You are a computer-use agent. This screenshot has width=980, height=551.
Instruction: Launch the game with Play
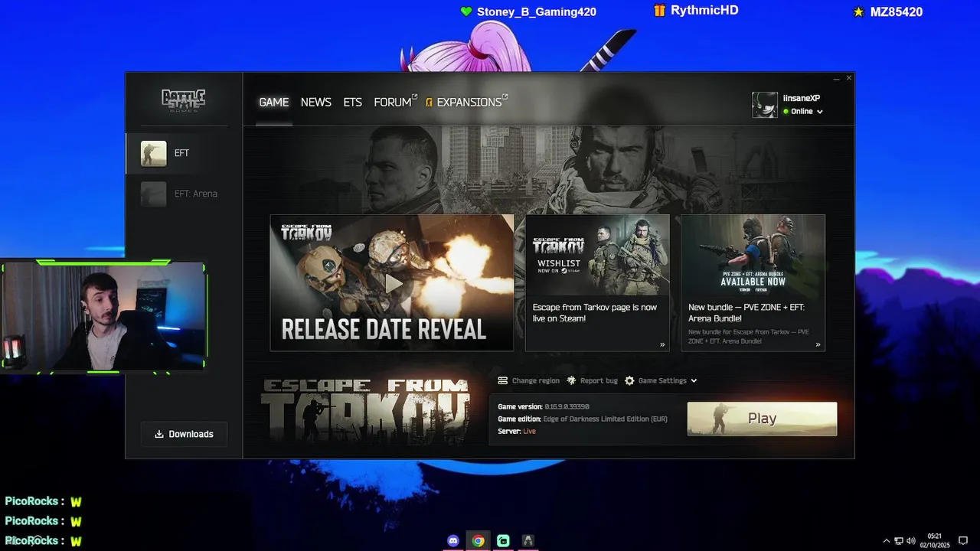coord(762,419)
